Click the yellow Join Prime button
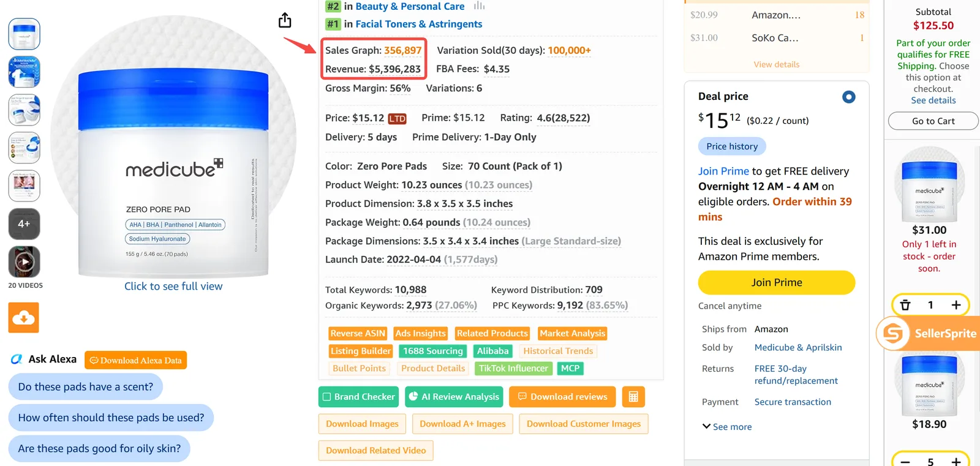This screenshot has width=980, height=466. point(777,282)
